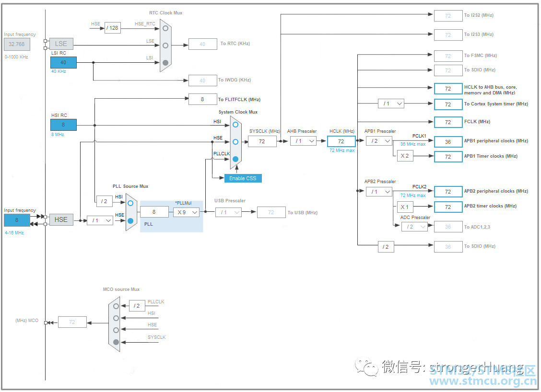Click the HSE input frequency field

[x=16, y=220]
